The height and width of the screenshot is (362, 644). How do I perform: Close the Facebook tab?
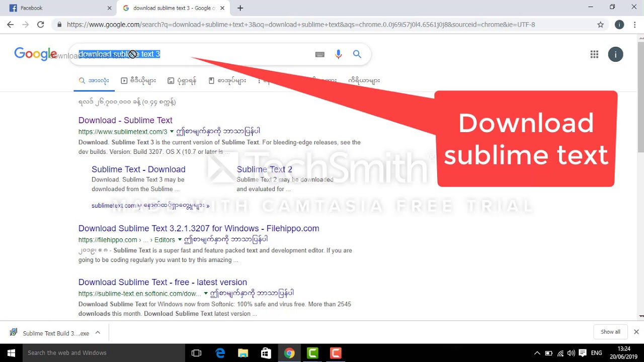coord(110,8)
